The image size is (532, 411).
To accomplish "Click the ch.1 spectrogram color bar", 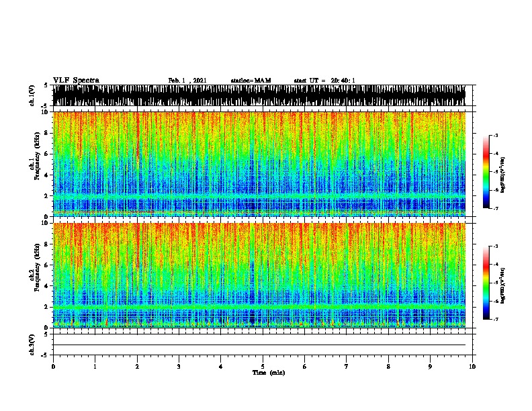I will (x=486, y=172).
